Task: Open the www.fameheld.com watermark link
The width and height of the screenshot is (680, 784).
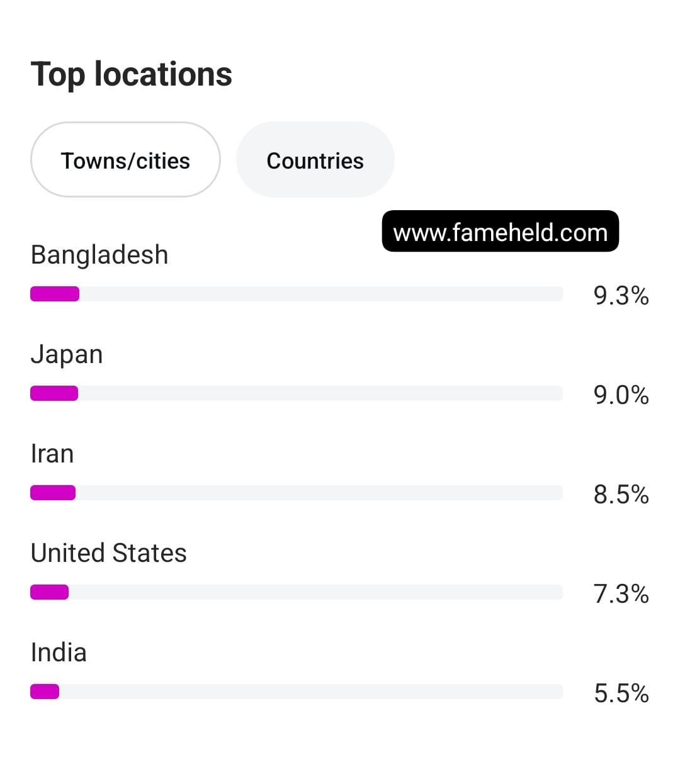Action: tap(501, 232)
